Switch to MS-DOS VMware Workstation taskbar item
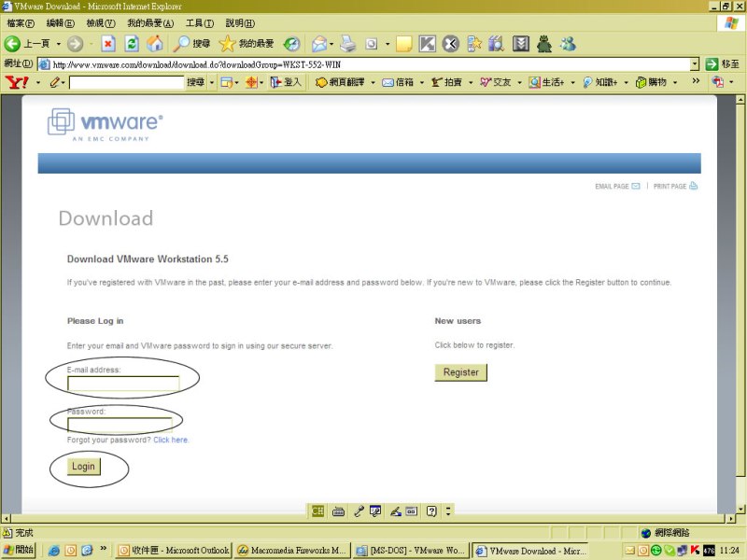Viewport: 747px width, 560px height. [412, 551]
